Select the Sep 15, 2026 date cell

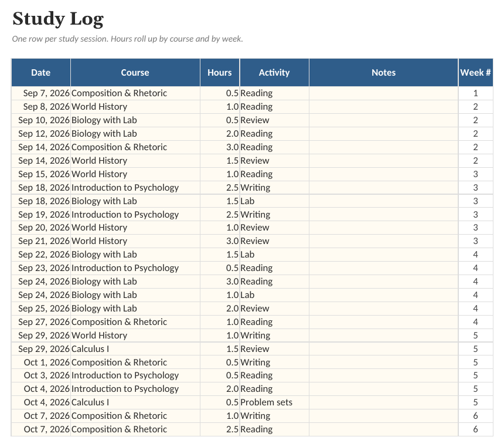coord(41,174)
